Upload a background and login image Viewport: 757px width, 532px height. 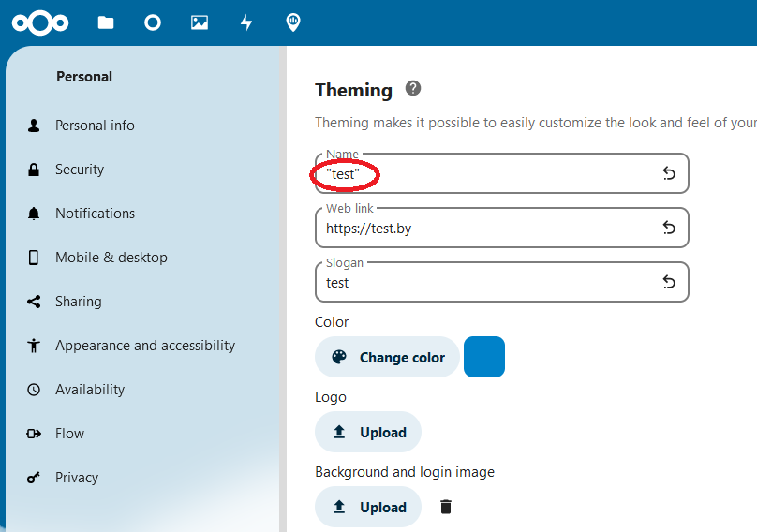click(x=368, y=507)
